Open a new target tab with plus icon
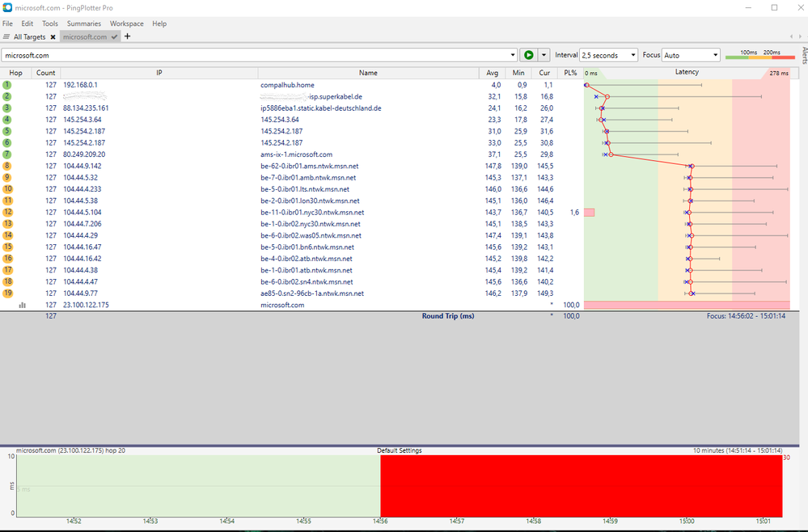 pos(127,36)
